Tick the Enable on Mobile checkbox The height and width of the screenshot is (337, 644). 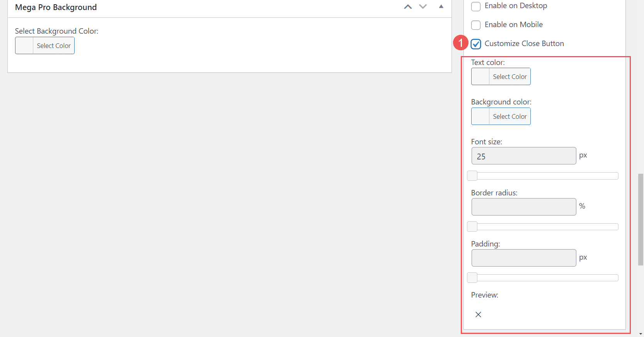476,25
